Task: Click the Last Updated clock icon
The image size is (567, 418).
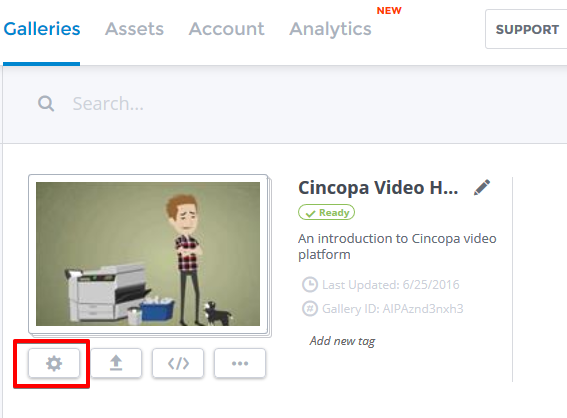Action: (x=310, y=285)
